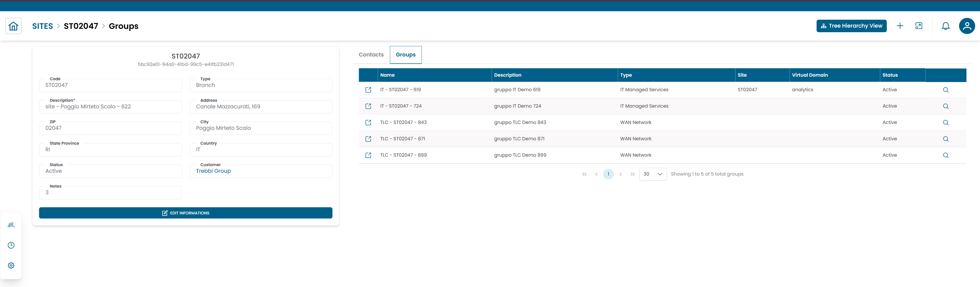This screenshot has width=980, height=287.
Task: Click the SITES breadcrumb link
Action: tap(43, 26)
